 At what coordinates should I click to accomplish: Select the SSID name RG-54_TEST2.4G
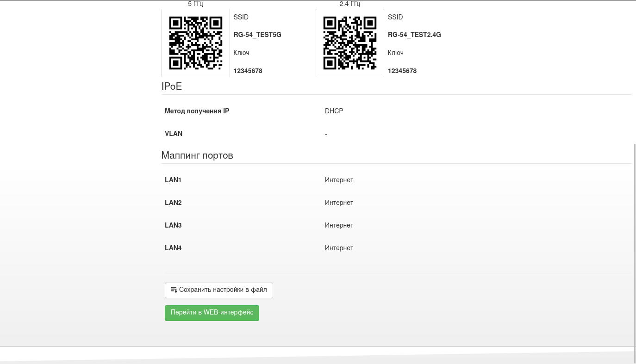click(414, 35)
